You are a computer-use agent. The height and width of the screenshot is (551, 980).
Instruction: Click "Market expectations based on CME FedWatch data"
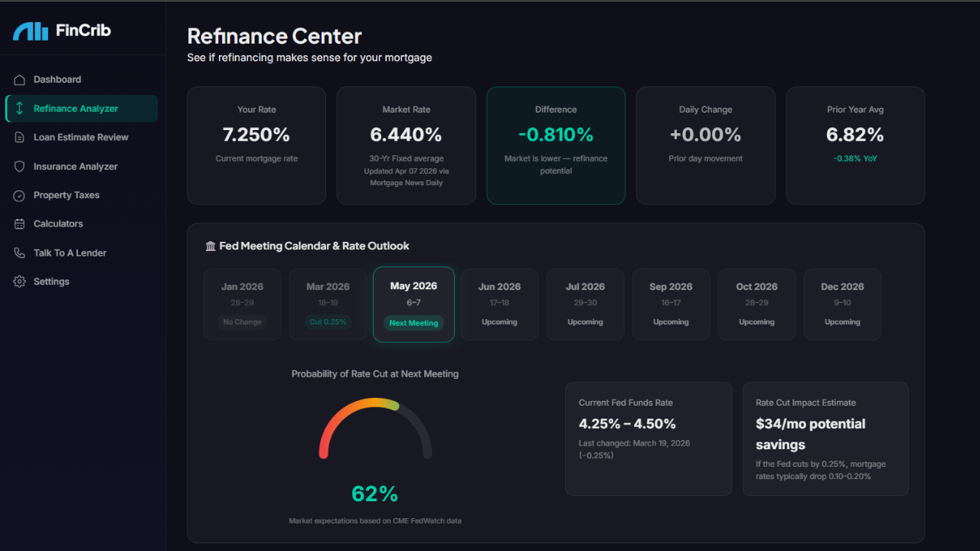pyautogui.click(x=375, y=521)
